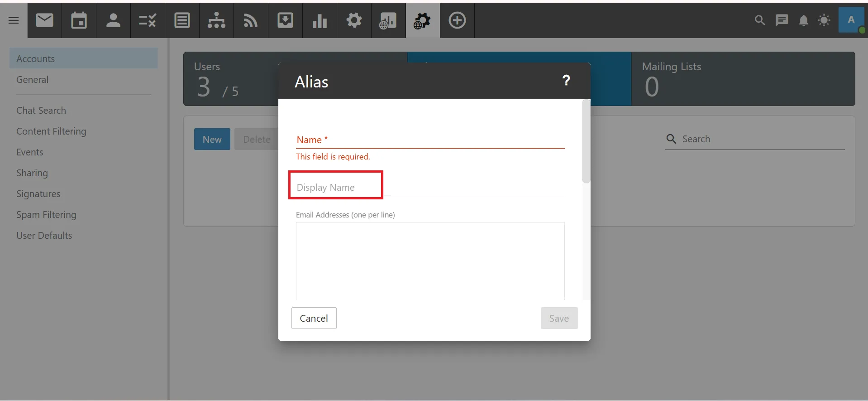Open the Contacts person icon

(x=113, y=20)
